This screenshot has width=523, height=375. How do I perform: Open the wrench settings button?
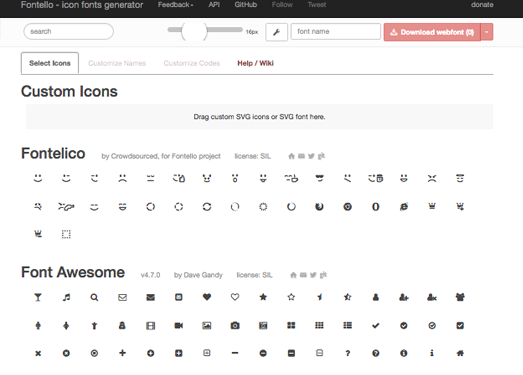tap(277, 32)
